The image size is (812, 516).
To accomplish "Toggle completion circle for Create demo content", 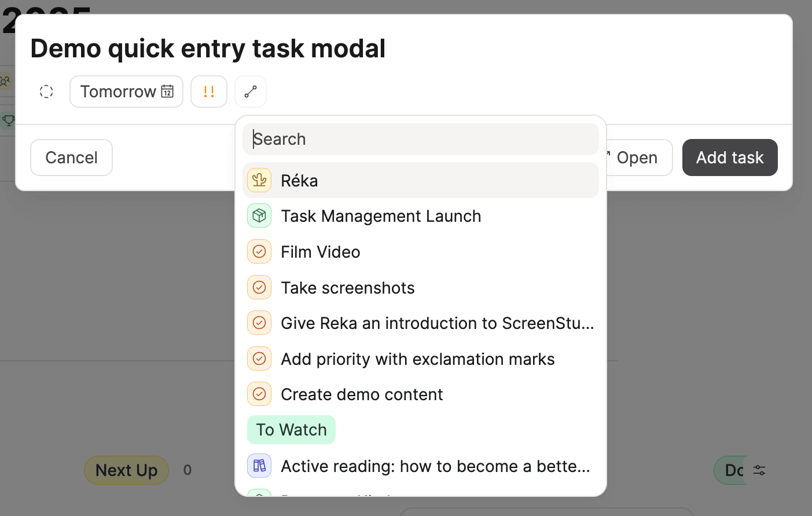I will pos(259,394).
